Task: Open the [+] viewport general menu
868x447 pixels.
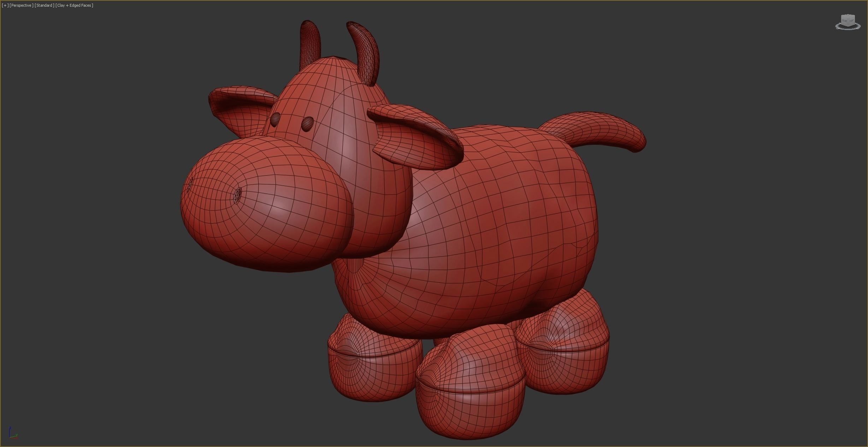Action: (5, 5)
